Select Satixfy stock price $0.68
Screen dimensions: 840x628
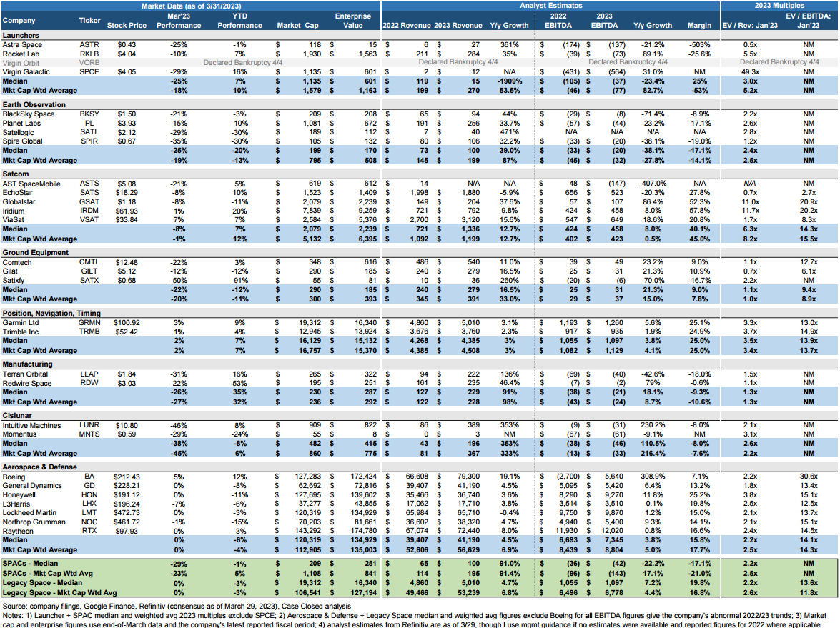(127, 281)
